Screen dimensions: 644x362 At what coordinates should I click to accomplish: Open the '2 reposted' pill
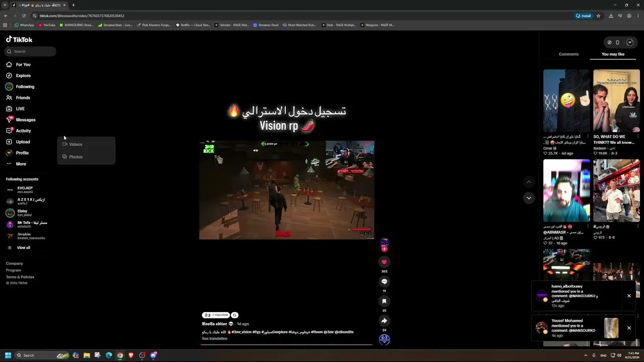[x=216, y=315]
